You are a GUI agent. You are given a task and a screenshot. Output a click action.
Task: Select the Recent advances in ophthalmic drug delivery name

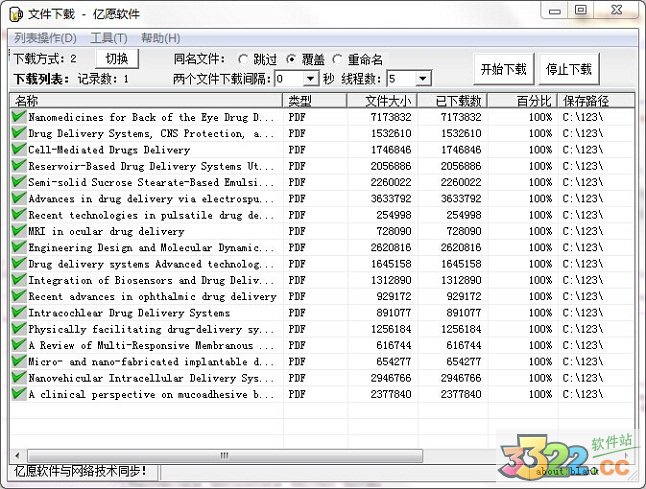click(152, 297)
